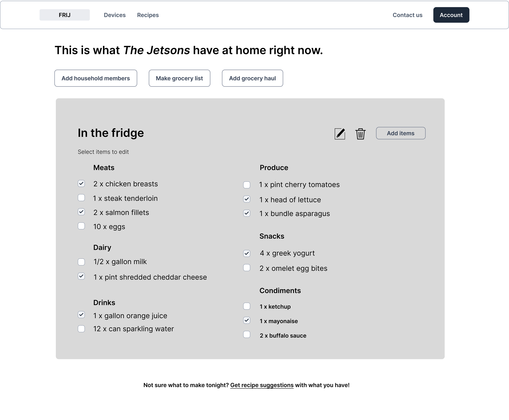Tick the buffalo sauce checkbox
This screenshot has width=509, height=420.
click(247, 334)
